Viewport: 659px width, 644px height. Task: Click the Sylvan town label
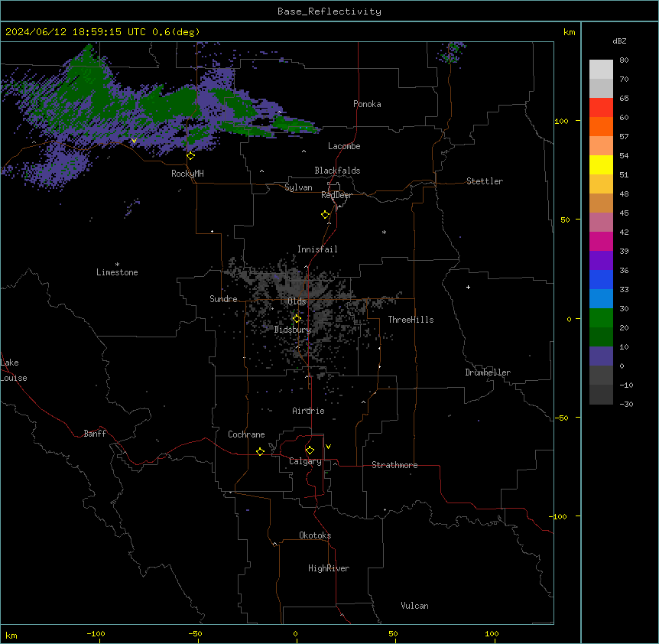click(298, 187)
